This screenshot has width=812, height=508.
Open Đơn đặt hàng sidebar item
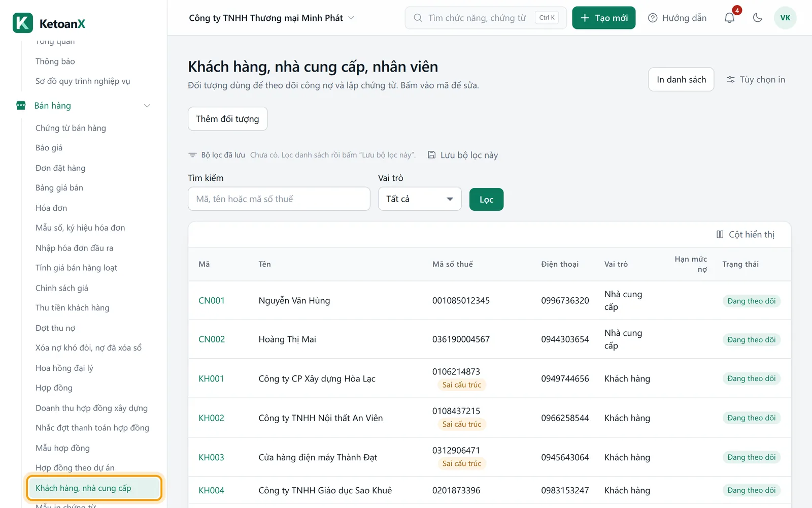[60, 168]
